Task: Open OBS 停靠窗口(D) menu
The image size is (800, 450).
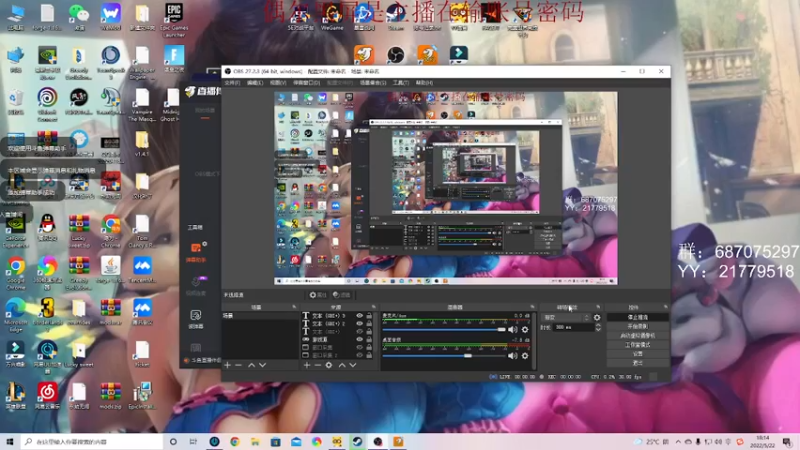Action: click(x=306, y=83)
